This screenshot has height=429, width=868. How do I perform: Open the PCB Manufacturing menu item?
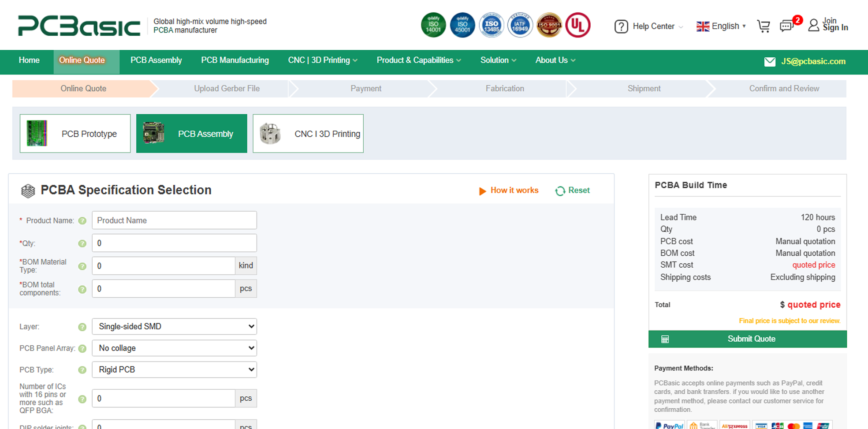click(x=235, y=60)
